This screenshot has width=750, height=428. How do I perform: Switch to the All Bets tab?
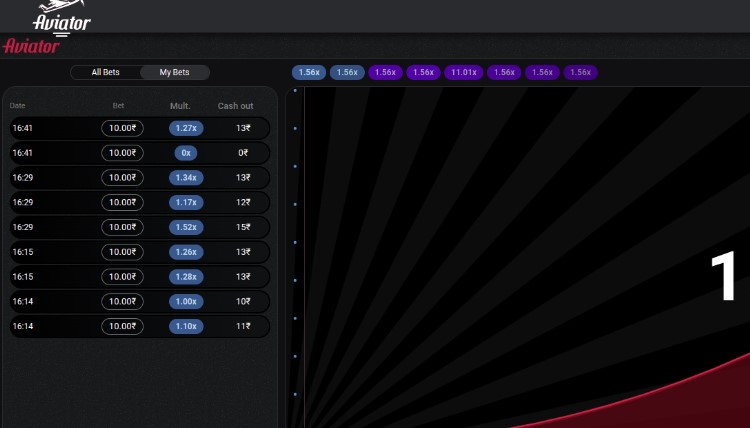coord(106,72)
